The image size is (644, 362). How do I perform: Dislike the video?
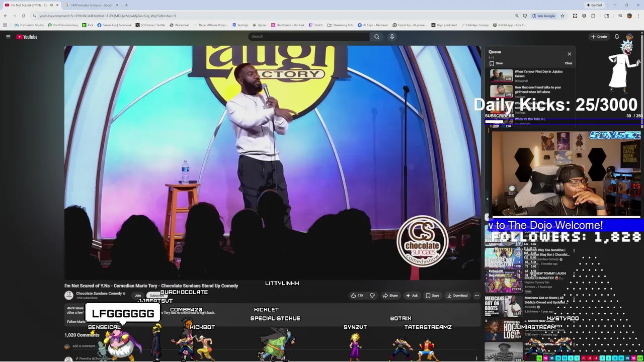tap(372, 296)
